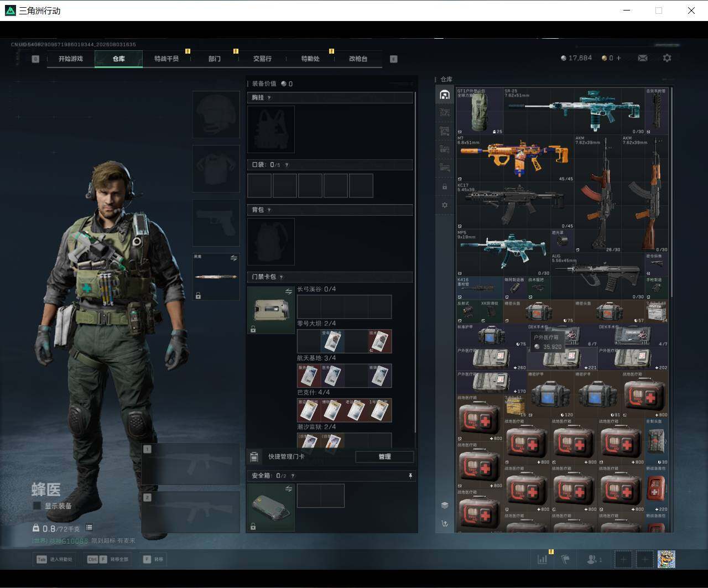This screenshot has height=588, width=708.
Task: Click the sort/organize icon at sidebar bottom
Action: 445,523
